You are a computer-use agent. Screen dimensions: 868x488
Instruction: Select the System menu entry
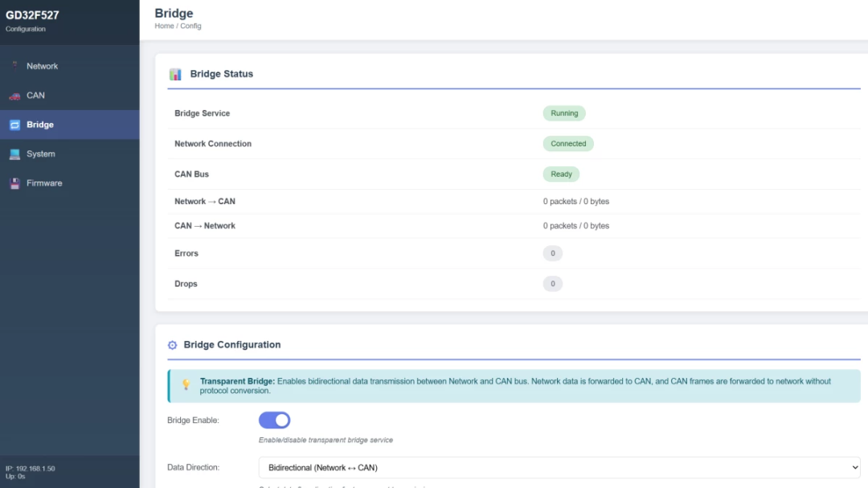(40, 154)
